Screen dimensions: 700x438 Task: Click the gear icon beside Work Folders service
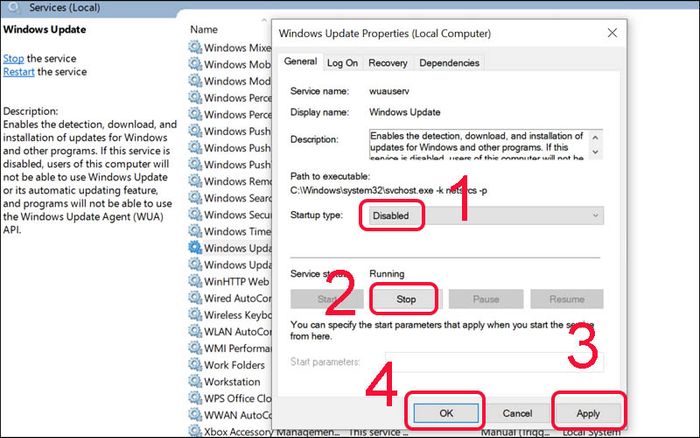point(195,364)
